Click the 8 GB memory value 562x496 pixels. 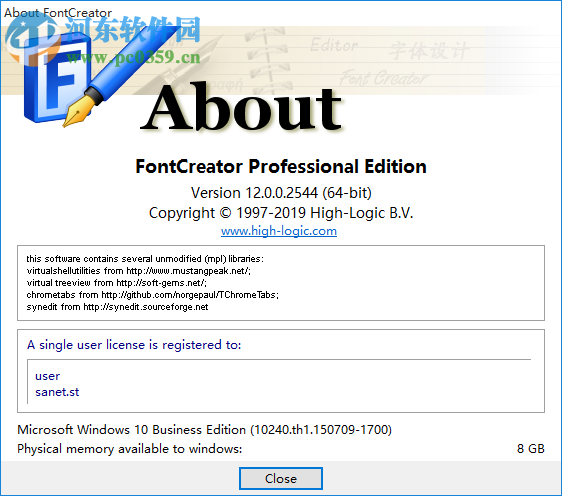coord(531,449)
